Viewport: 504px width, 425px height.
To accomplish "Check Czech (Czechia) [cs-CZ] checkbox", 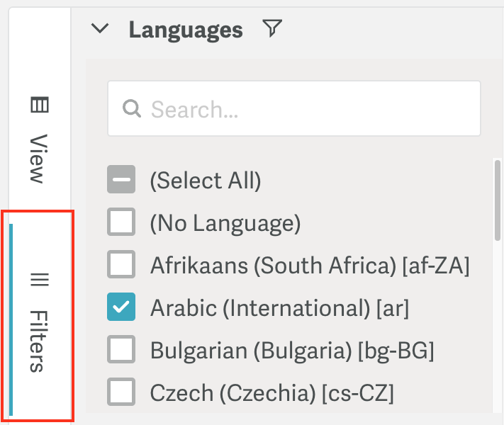I will tap(121, 392).
